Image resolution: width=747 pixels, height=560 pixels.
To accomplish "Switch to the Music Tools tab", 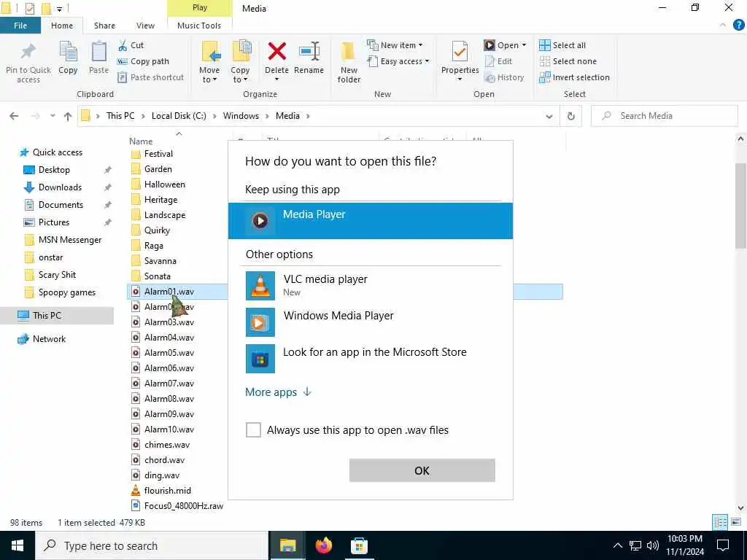I will (199, 26).
